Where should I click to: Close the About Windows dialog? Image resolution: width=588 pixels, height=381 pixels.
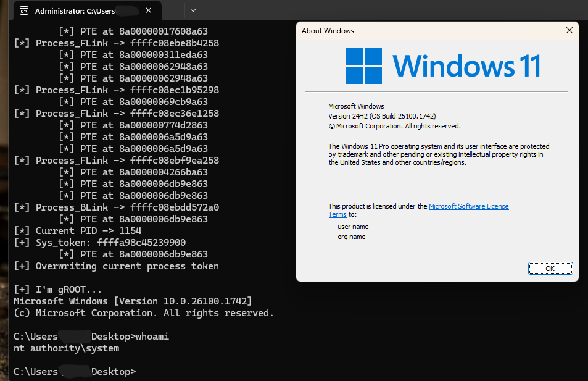pos(569,30)
